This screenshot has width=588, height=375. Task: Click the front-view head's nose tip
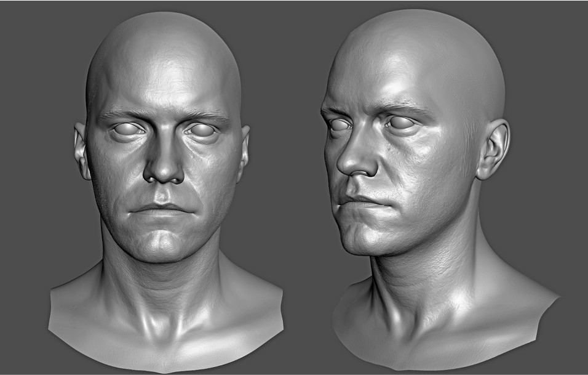(164, 174)
